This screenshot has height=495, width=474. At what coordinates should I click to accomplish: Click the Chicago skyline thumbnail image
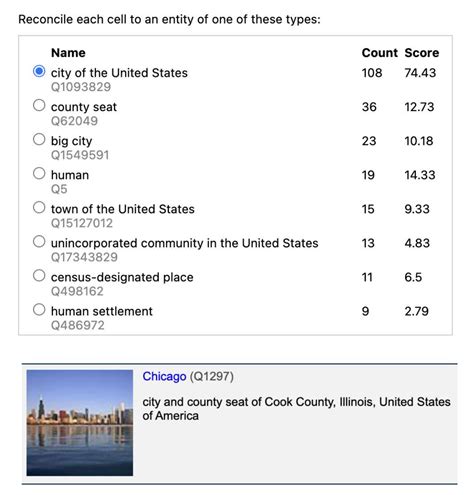coord(80,423)
